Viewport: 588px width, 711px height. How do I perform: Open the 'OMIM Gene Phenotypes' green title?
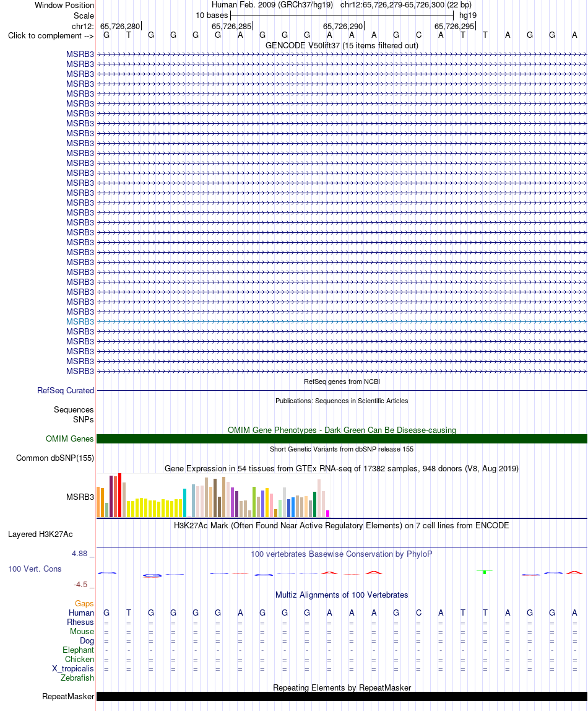(342, 430)
